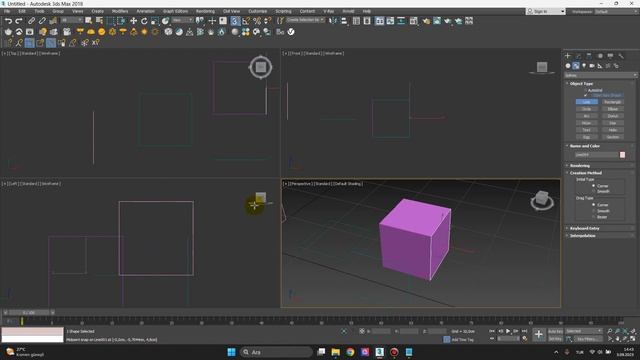Open the Workspace Default dropdown
The image size is (640, 360).
pyautogui.click(x=616, y=11)
